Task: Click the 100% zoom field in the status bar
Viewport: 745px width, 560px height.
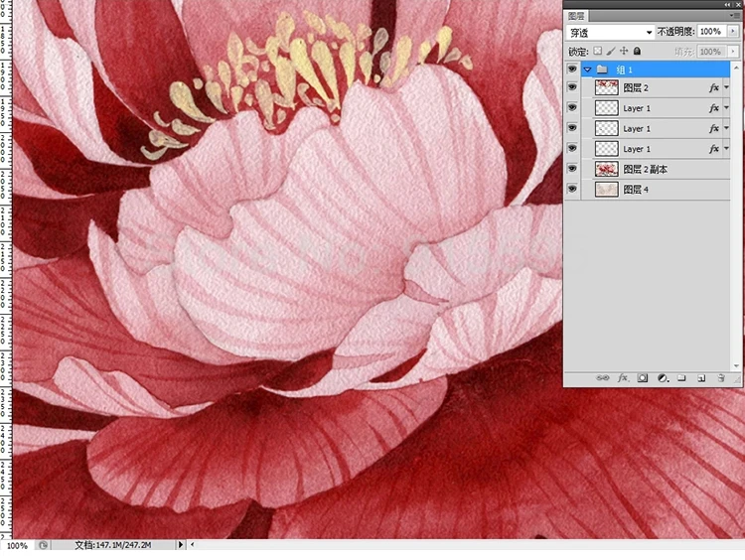Action: 17,546
